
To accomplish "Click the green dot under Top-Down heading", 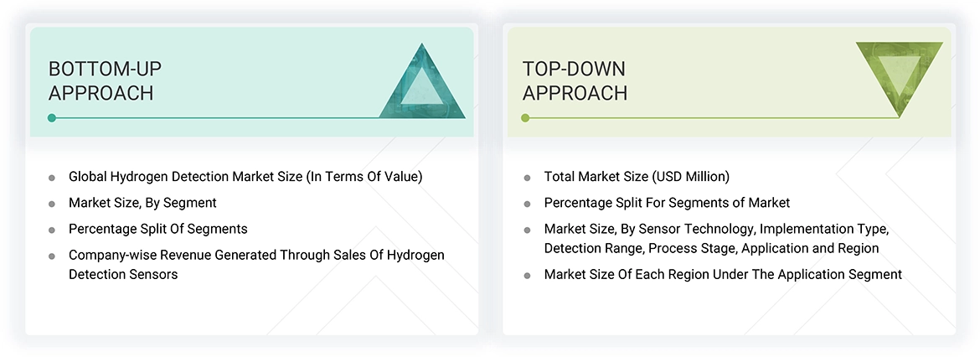I will pos(525,118).
